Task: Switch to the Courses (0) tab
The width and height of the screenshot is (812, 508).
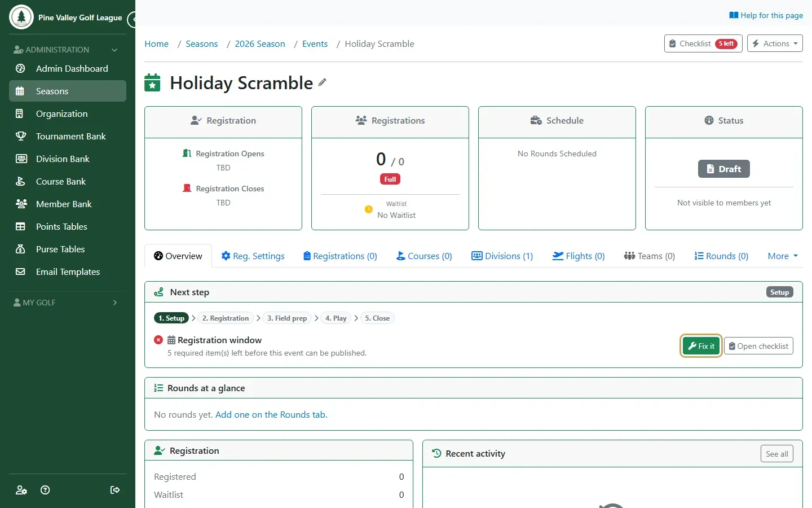Action: [x=424, y=256]
